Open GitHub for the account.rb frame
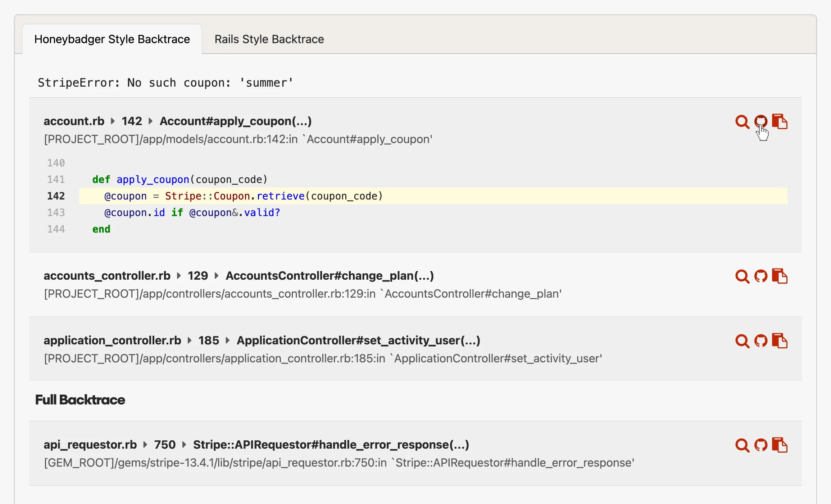 [761, 121]
